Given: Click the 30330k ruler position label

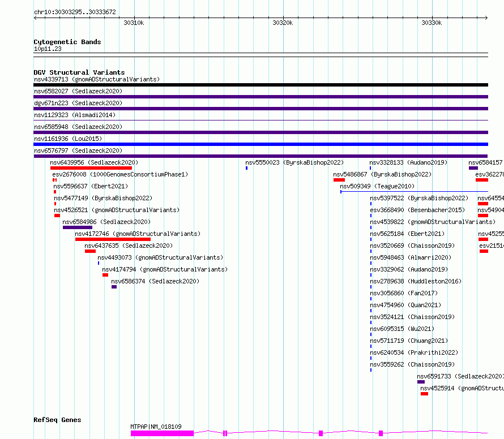Looking at the screenshot, I should point(432,23).
